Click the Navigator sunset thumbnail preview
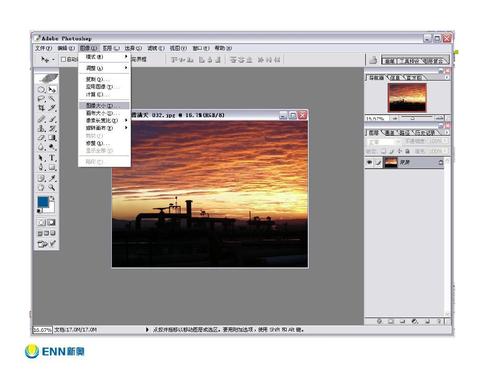500x375 pixels. coord(407,97)
